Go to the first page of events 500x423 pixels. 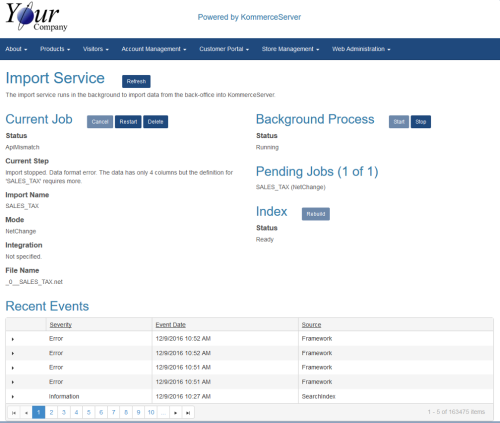coord(14,413)
